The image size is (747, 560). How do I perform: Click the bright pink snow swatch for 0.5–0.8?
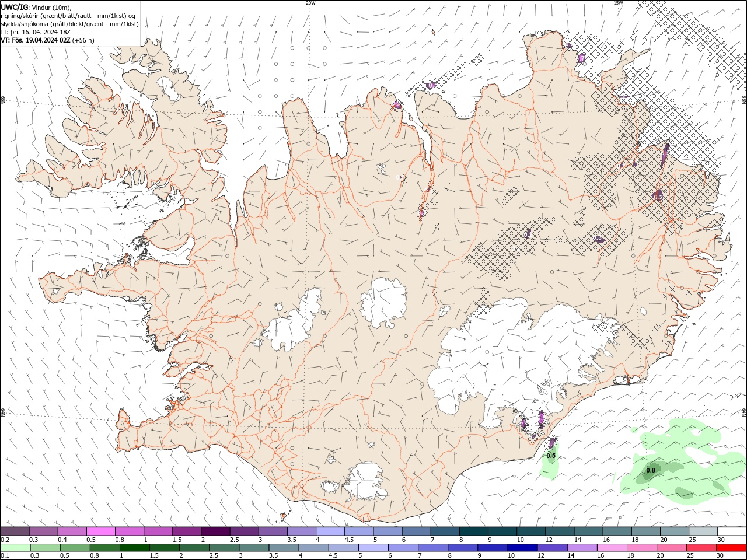coord(101,531)
